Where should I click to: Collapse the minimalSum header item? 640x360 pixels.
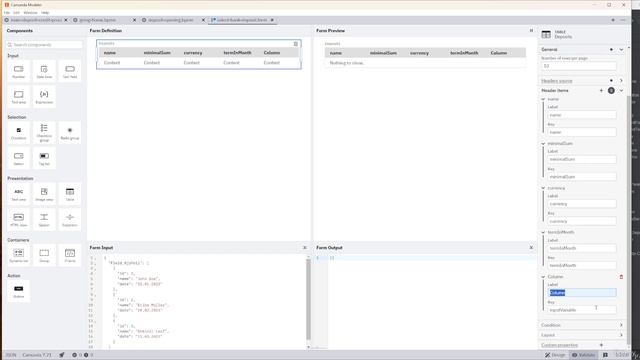pyautogui.click(x=543, y=144)
